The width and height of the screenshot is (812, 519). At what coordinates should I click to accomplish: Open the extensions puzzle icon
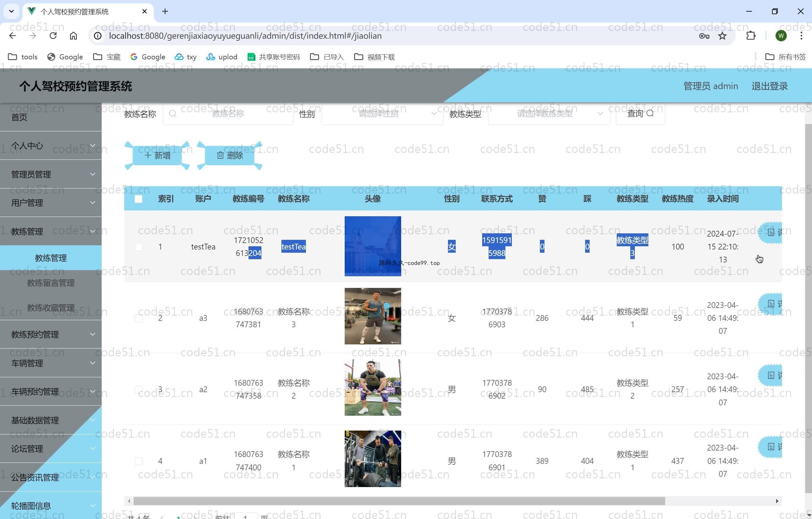pyautogui.click(x=751, y=36)
